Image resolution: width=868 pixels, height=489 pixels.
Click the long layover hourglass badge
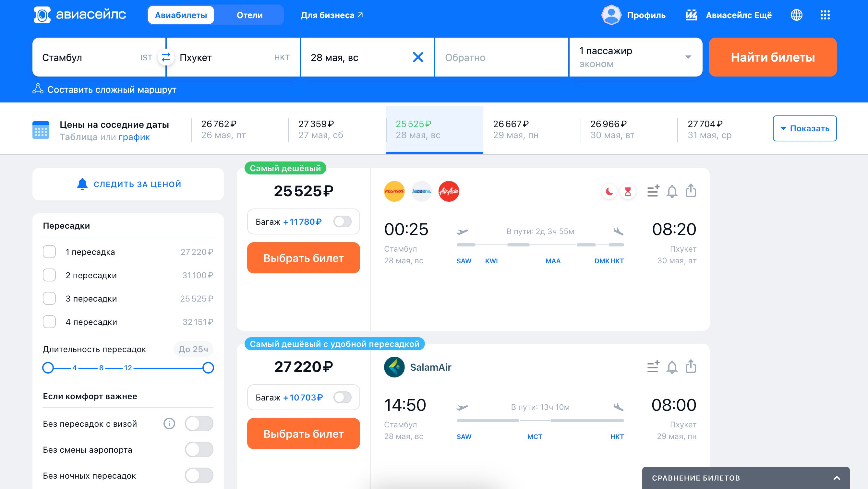[x=628, y=192]
